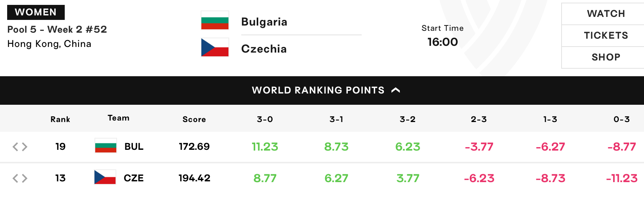
Task: Click the Czechia flag in match header
Action: (x=215, y=47)
